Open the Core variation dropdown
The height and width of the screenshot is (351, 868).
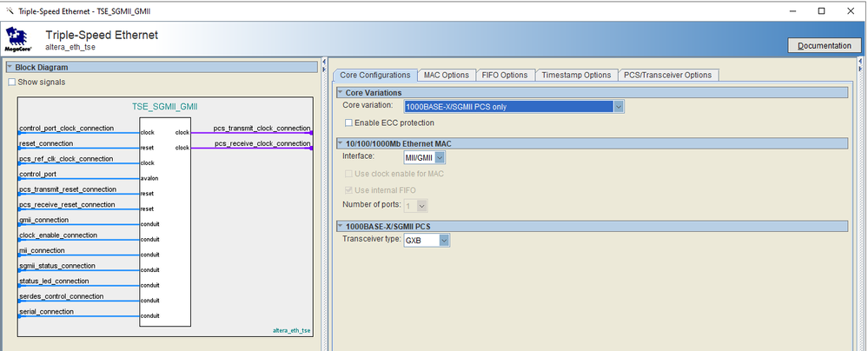pyautogui.click(x=618, y=106)
